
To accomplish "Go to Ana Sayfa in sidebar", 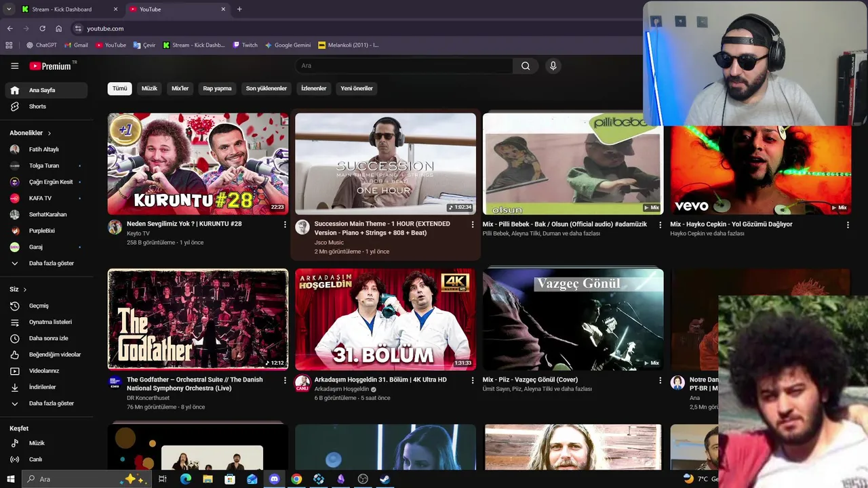I will (46, 90).
